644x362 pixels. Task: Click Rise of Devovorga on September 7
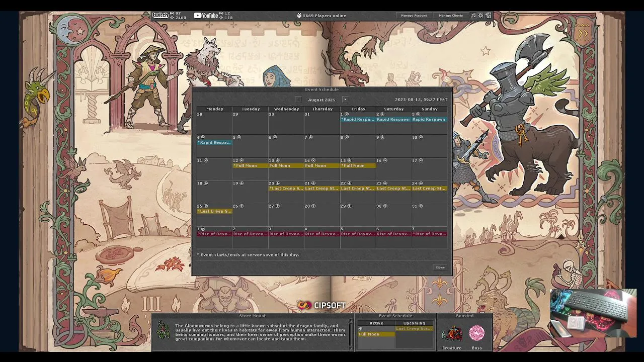coord(430,234)
